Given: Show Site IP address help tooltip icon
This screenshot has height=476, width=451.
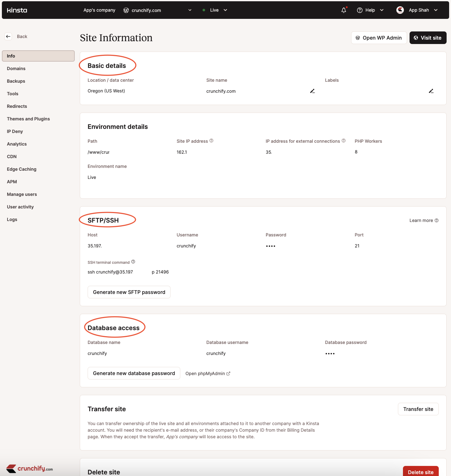Looking at the screenshot, I should point(211,141).
